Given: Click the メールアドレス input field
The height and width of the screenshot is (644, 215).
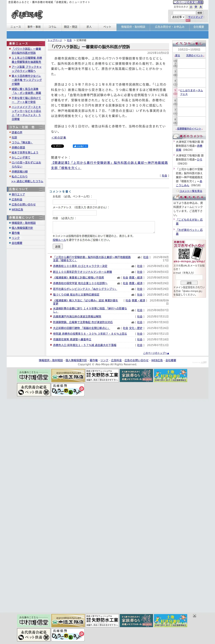Looking at the screenshot, I should tap(75, 213).
